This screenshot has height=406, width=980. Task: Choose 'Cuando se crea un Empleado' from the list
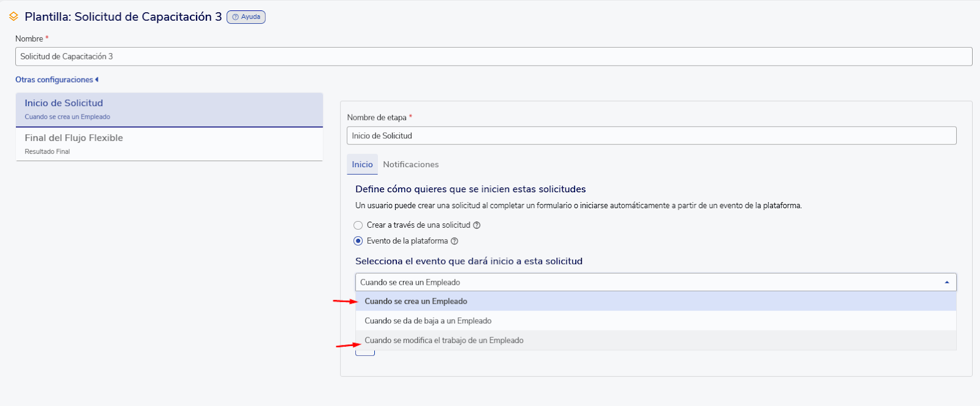pos(416,301)
